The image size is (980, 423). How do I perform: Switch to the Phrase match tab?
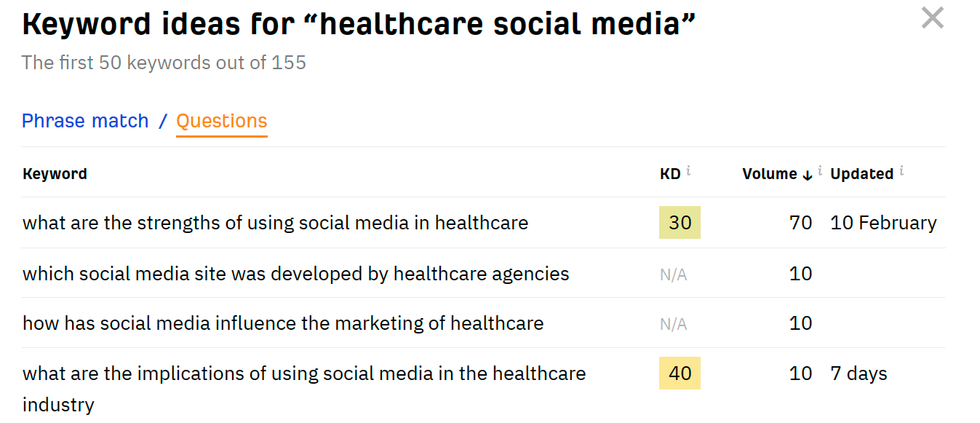point(85,121)
